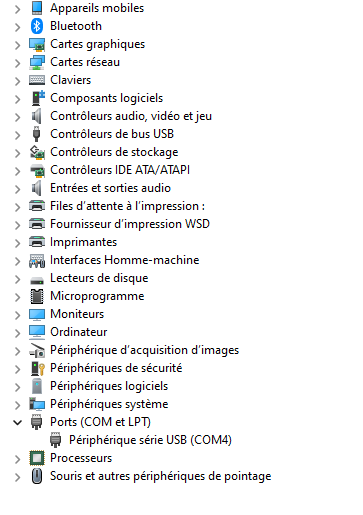This screenshot has width=363, height=515.
Task: Select the Interfaces Homme-machine entry
Action: point(125,260)
